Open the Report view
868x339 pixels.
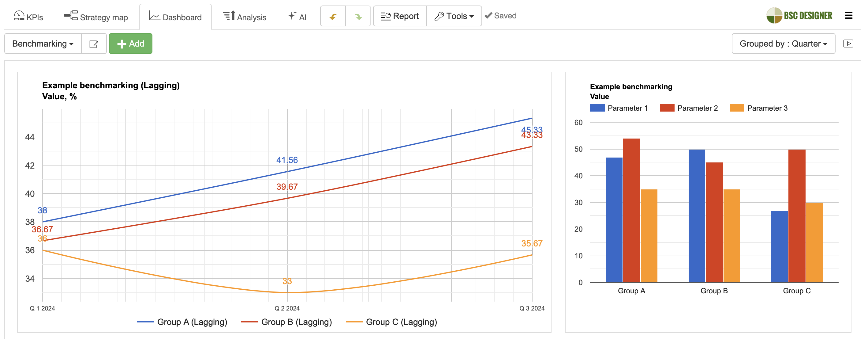pyautogui.click(x=400, y=16)
